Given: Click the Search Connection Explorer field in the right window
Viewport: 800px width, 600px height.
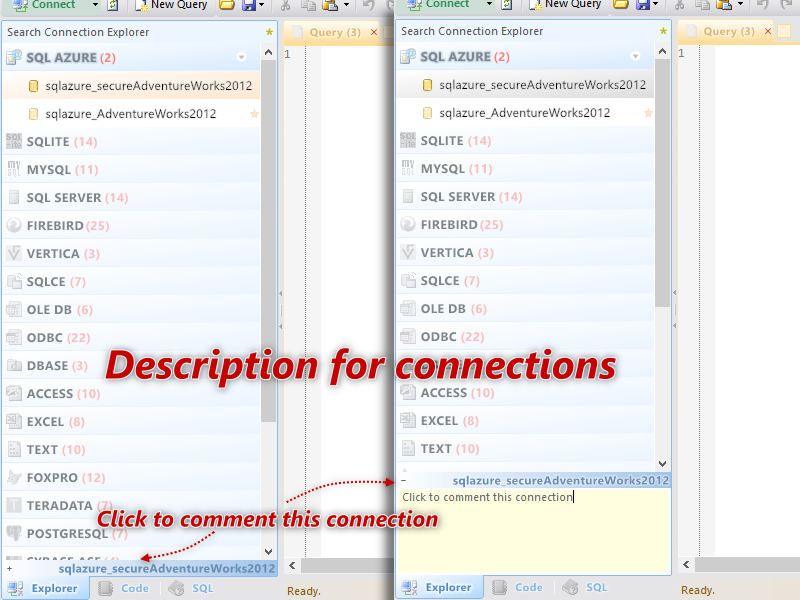Looking at the screenshot, I should point(528,31).
